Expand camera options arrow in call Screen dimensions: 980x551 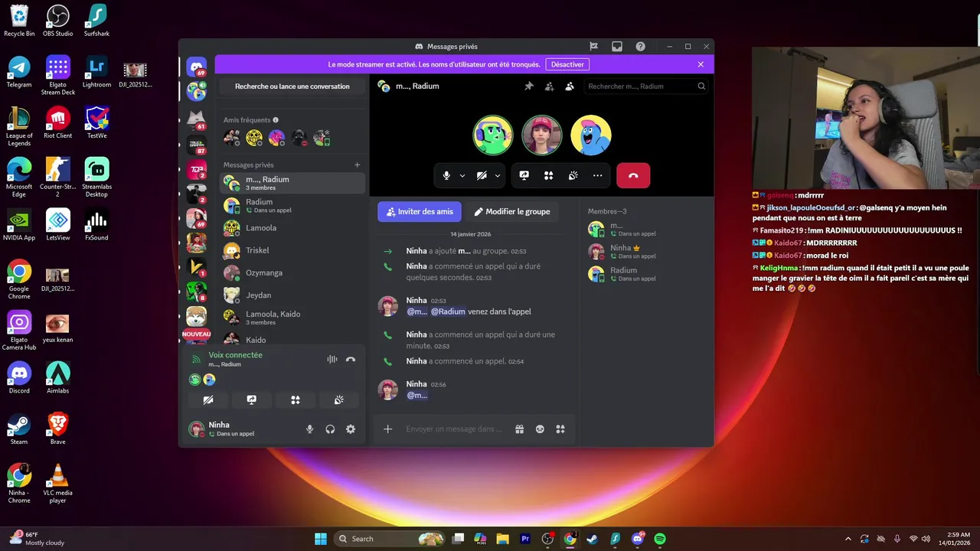498,175
